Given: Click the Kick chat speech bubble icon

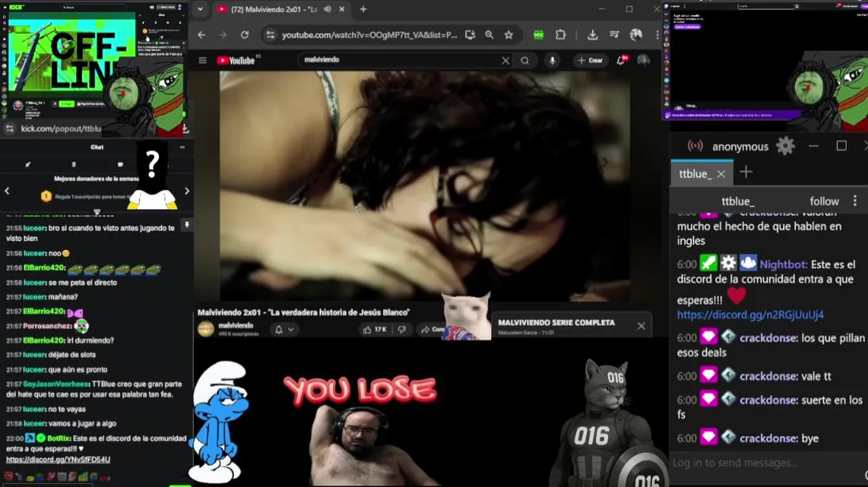Looking at the screenshot, I should point(120,164).
